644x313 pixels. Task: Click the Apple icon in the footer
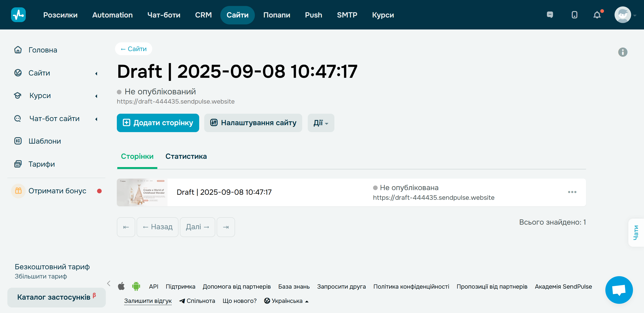[x=121, y=286]
